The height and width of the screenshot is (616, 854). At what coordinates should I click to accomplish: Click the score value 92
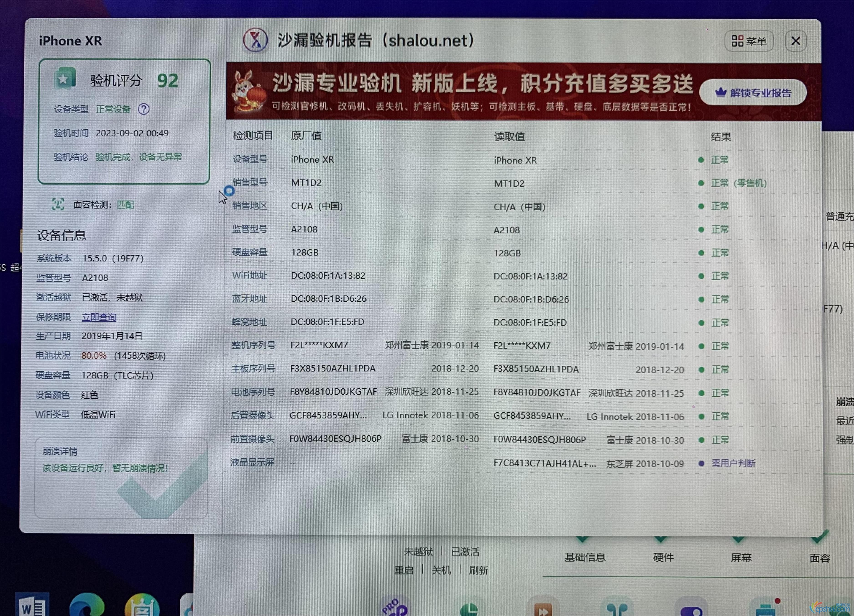pyautogui.click(x=168, y=80)
